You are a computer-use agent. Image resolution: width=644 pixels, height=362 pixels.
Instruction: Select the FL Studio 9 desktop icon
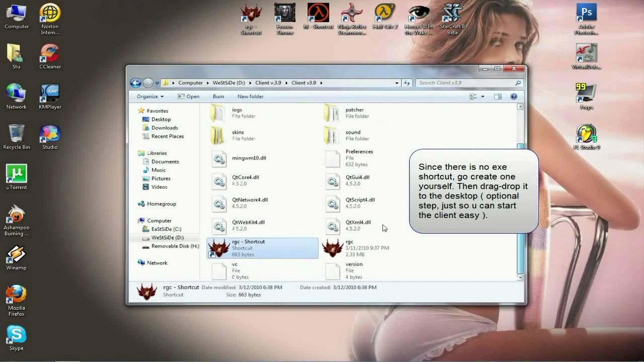(x=586, y=135)
